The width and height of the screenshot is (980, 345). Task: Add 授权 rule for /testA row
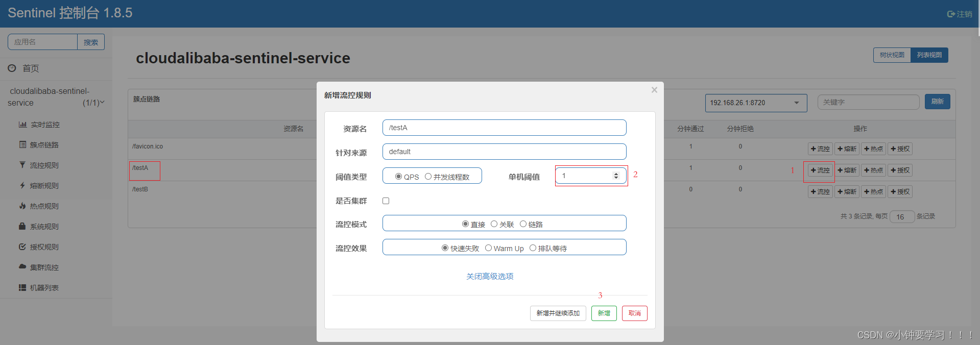[x=900, y=170]
